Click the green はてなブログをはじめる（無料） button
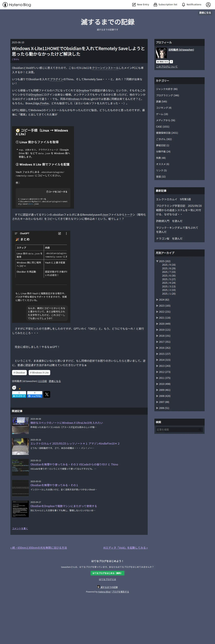Image resolution: width=215 pixels, height=644 pixels. pos(107,573)
